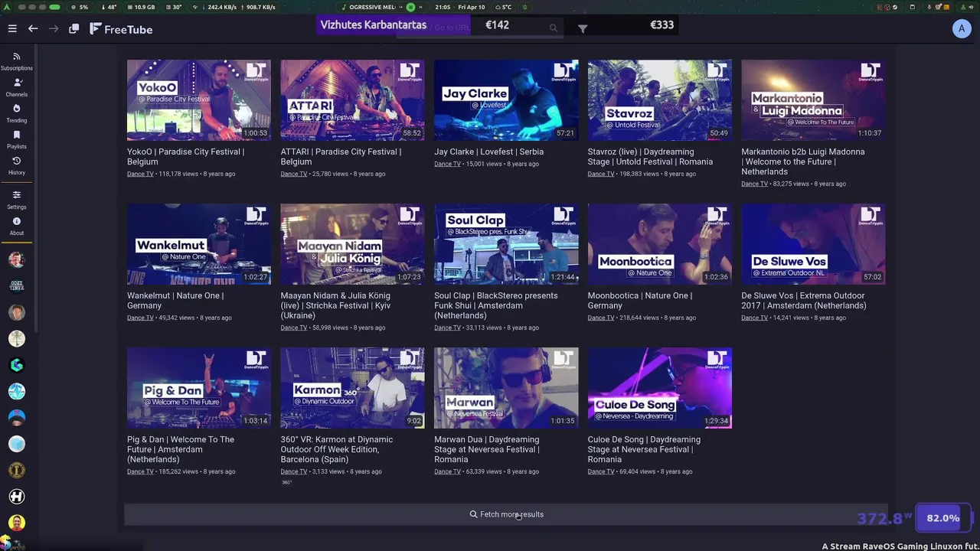Click the 5°C weather indicator in system bar
Image resolution: width=980 pixels, height=551 pixels.
tap(504, 7)
